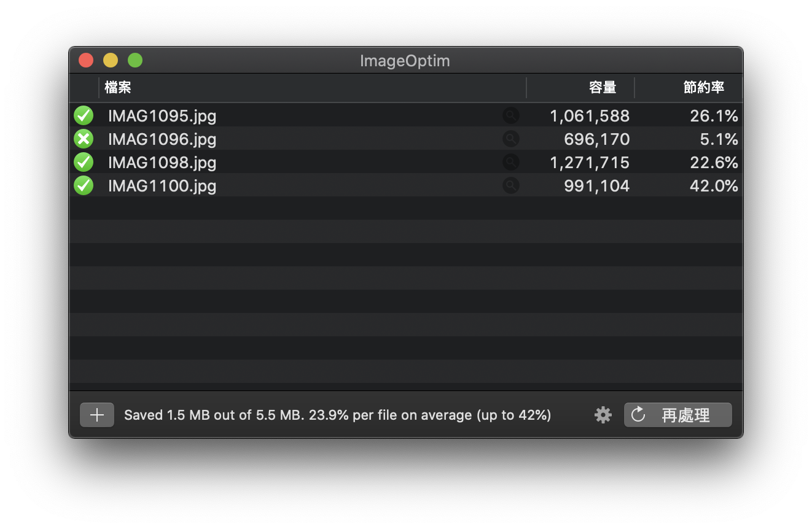Image resolution: width=812 pixels, height=529 pixels.
Task: Click the magnifier icon in the IMAG1100.jpg row
Action: [x=510, y=185]
